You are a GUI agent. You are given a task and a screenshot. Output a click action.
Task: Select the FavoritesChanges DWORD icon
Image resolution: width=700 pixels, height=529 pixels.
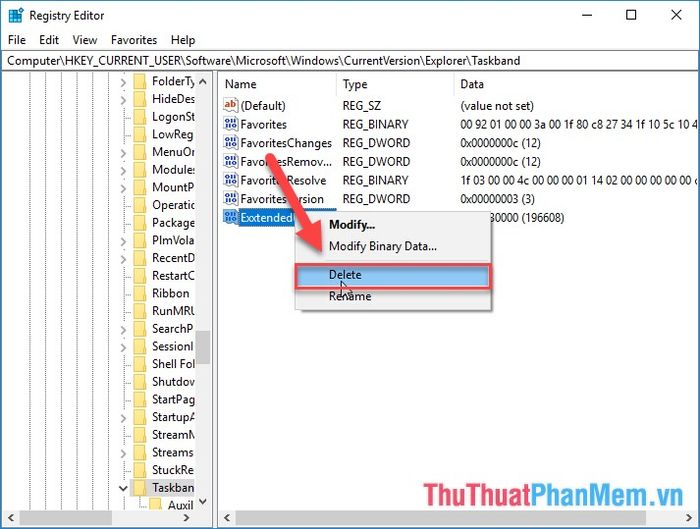click(230, 143)
